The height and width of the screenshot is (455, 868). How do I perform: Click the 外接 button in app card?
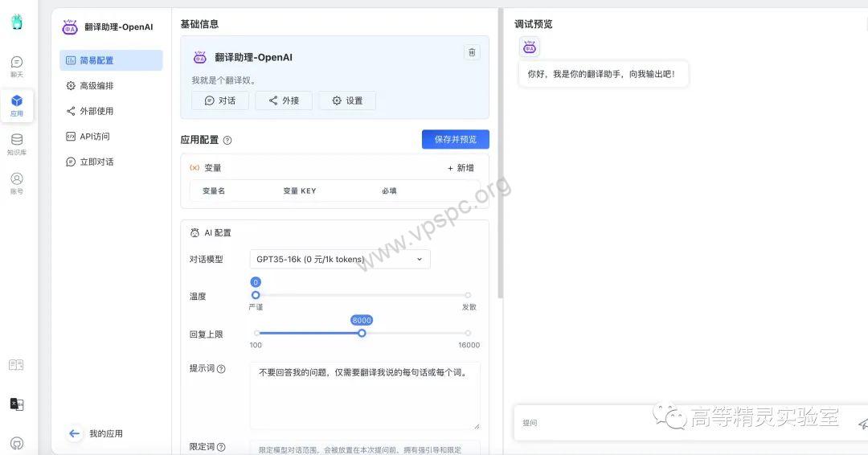284,100
